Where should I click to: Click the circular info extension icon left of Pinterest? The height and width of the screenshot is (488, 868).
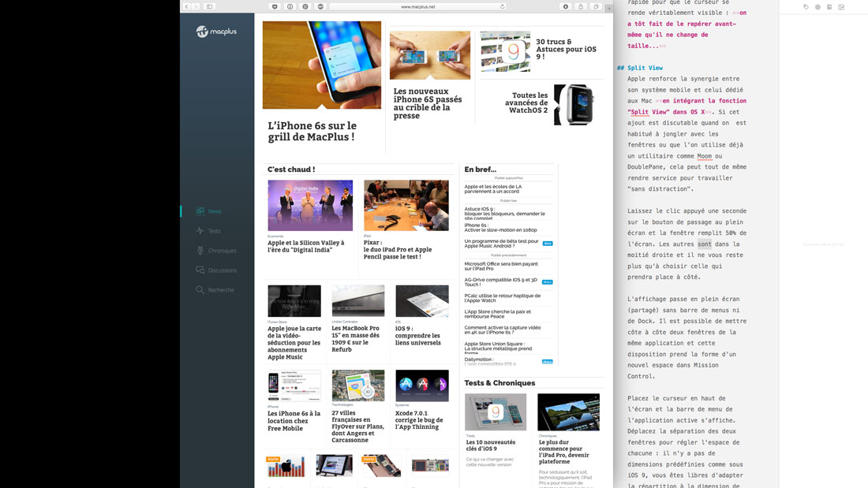pos(290,6)
